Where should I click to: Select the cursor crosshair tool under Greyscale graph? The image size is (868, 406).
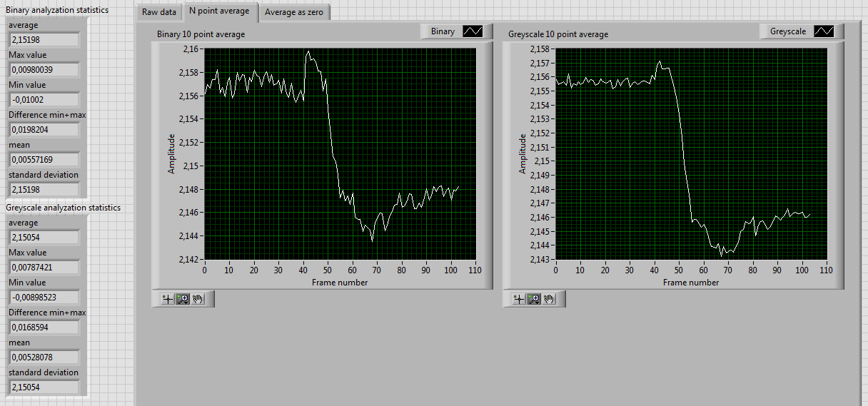pyautogui.click(x=518, y=299)
